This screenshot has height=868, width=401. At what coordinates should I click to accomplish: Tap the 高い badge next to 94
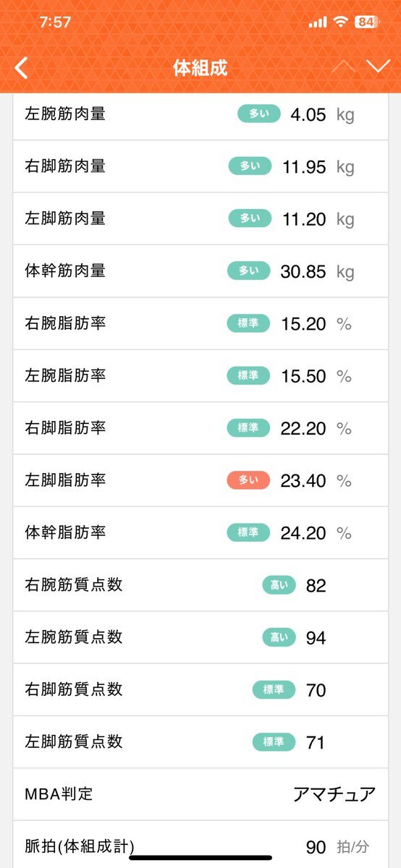pyautogui.click(x=279, y=637)
